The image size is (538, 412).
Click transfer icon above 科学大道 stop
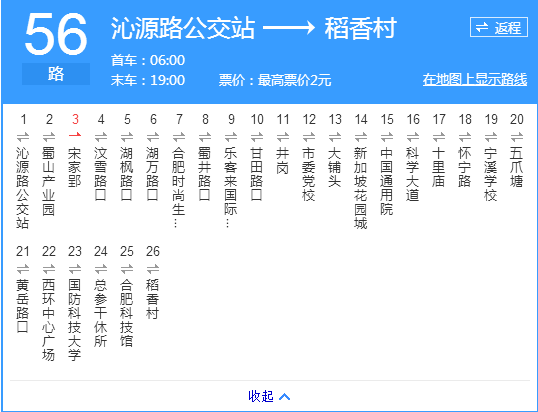(413, 137)
